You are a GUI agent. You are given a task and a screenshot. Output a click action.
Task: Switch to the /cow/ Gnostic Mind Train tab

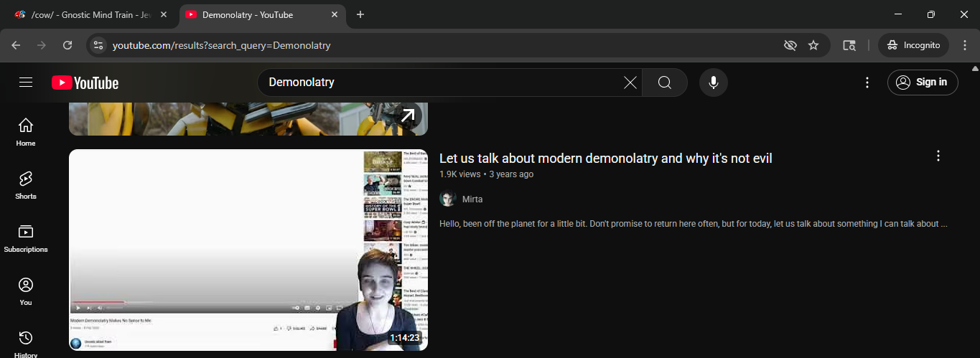click(90, 14)
